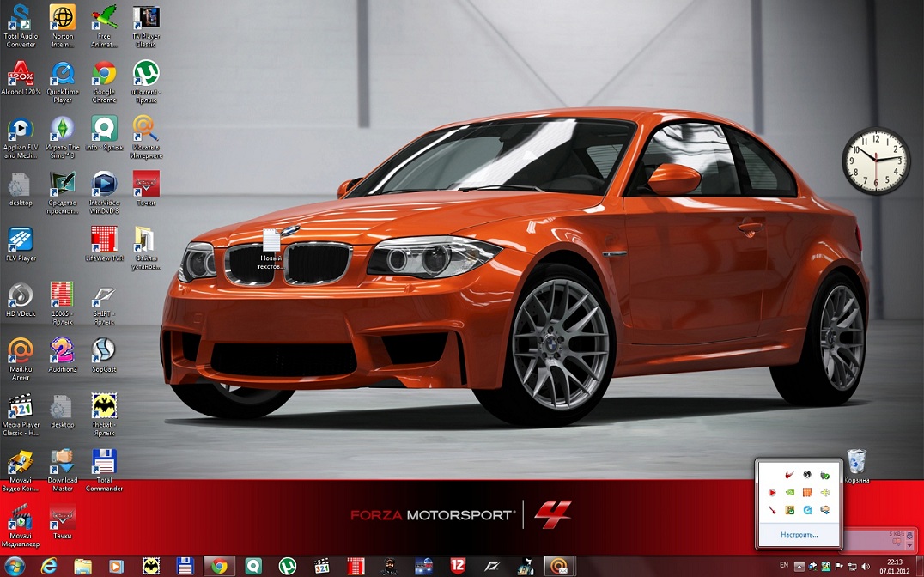This screenshot has width=924, height=577.
Task: Select Audition2 desktop icon
Action: point(63,355)
